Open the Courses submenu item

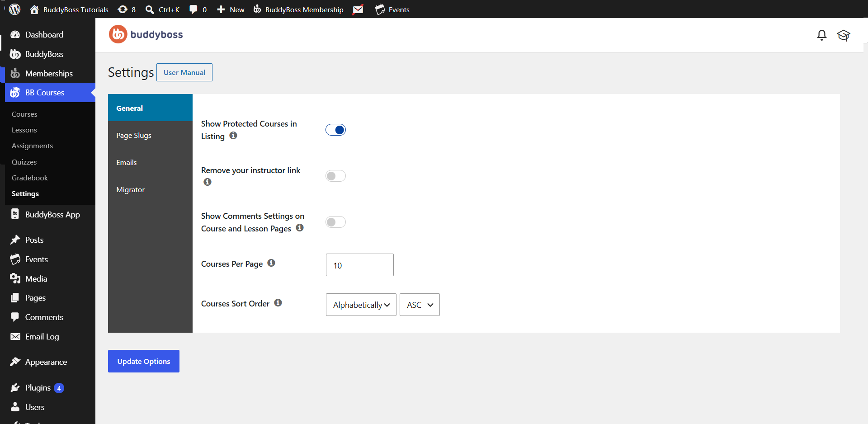coord(24,114)
